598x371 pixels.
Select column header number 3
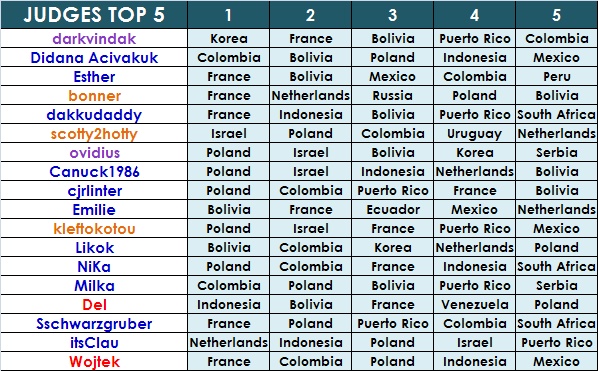pos(392,15)
